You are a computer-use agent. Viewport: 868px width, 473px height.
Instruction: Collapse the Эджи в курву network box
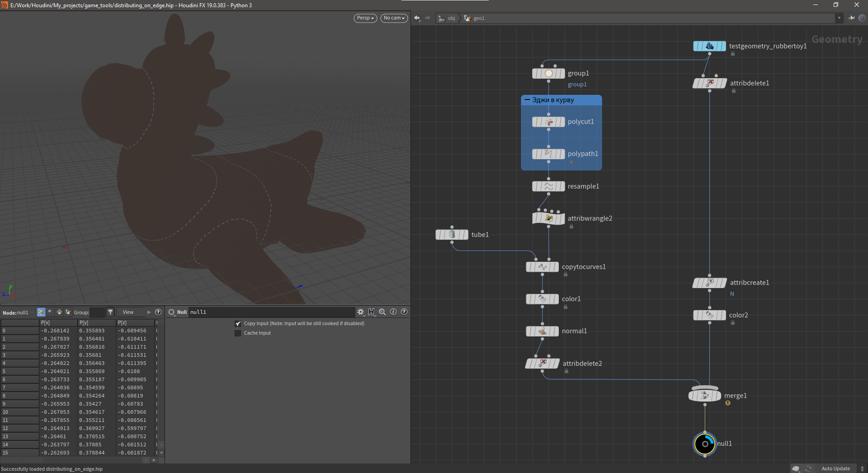(x=527, y=100)
